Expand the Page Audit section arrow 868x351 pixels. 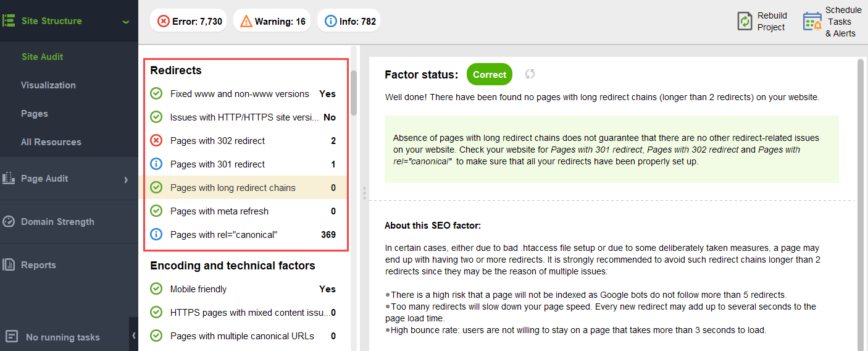tap(126, 179)
